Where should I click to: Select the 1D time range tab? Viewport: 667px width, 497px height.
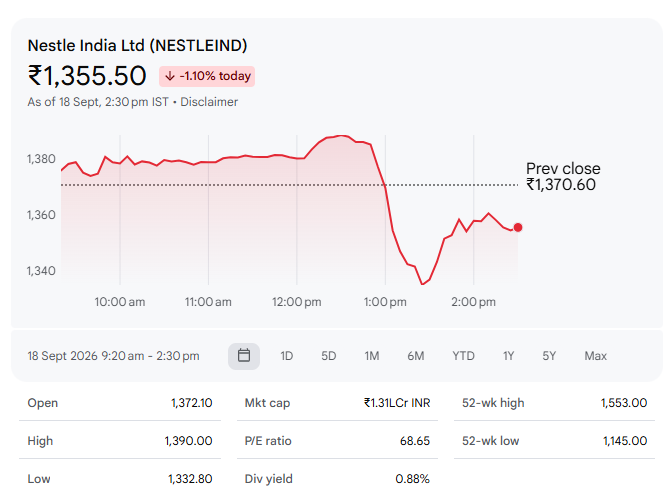point(287,356)
